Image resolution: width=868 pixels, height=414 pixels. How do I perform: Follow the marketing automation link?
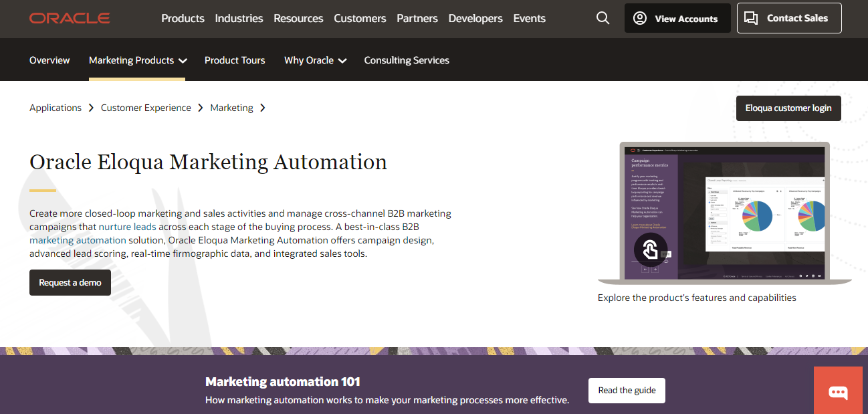[x=78, y=240]
